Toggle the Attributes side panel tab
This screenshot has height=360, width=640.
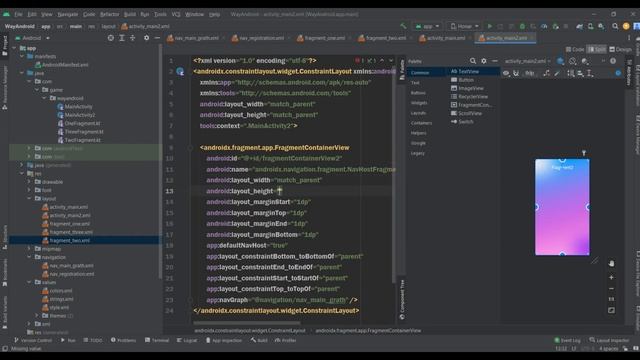(629, 71)
